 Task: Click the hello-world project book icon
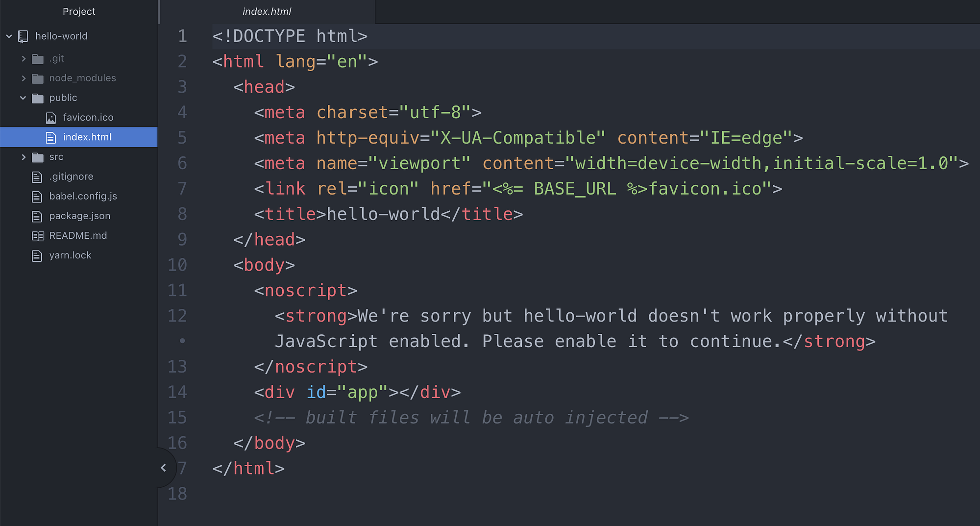[23, 36]
